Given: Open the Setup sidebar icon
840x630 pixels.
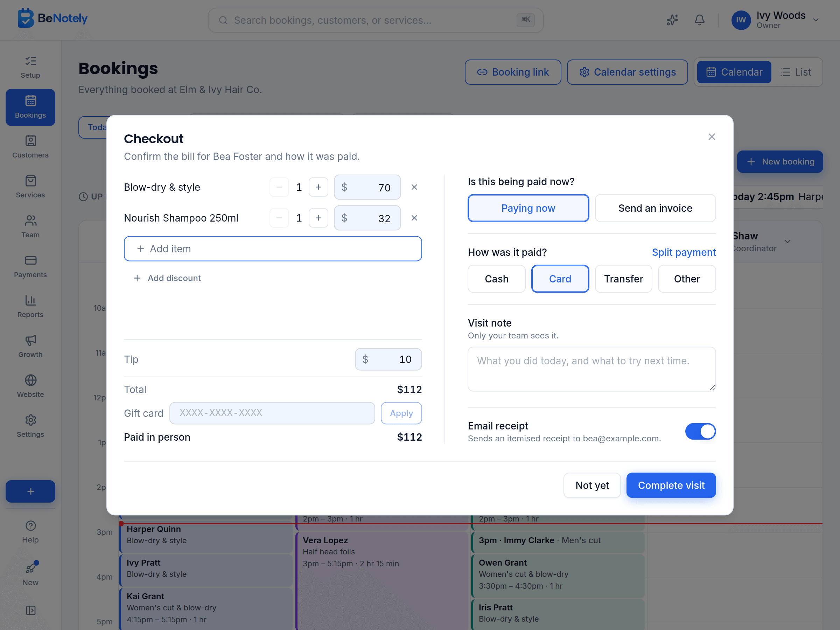Looking at the screenshot, I should pyautogui.click(x=30, y=67).
